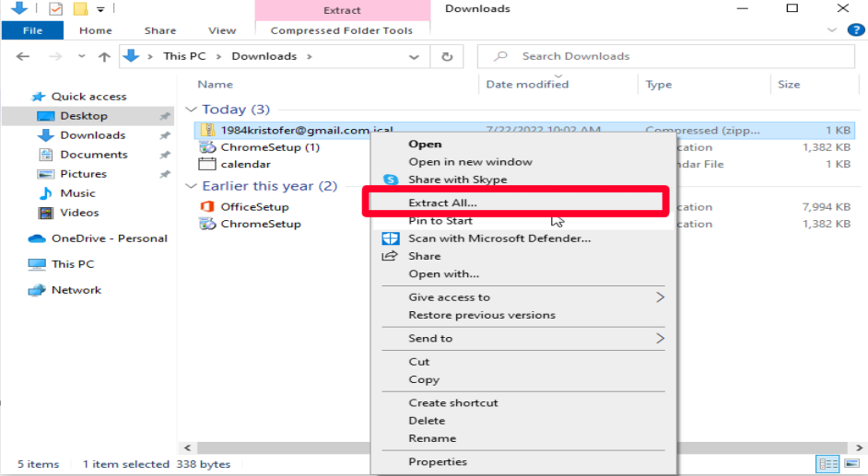Select the OfficeSetup file
This screenshot has height=476, width=868.
254,206
